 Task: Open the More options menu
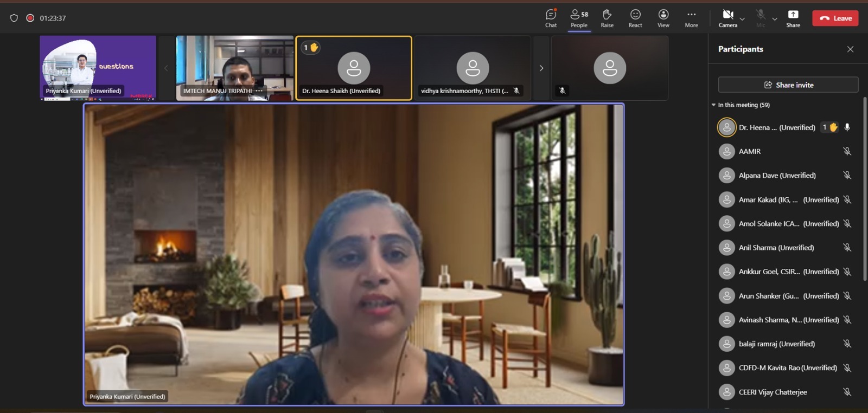pyautogui.click(x=691, y=18)
